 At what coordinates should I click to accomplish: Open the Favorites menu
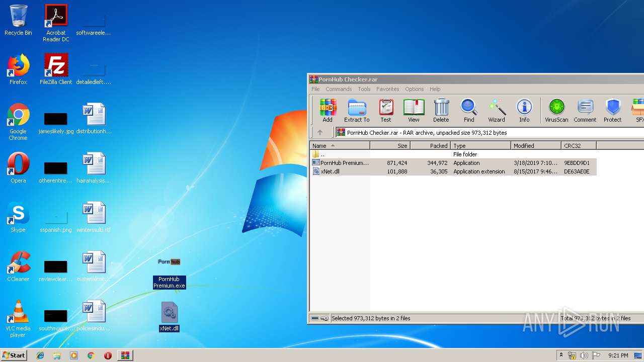pyautogui.click(x=388, y=89)
